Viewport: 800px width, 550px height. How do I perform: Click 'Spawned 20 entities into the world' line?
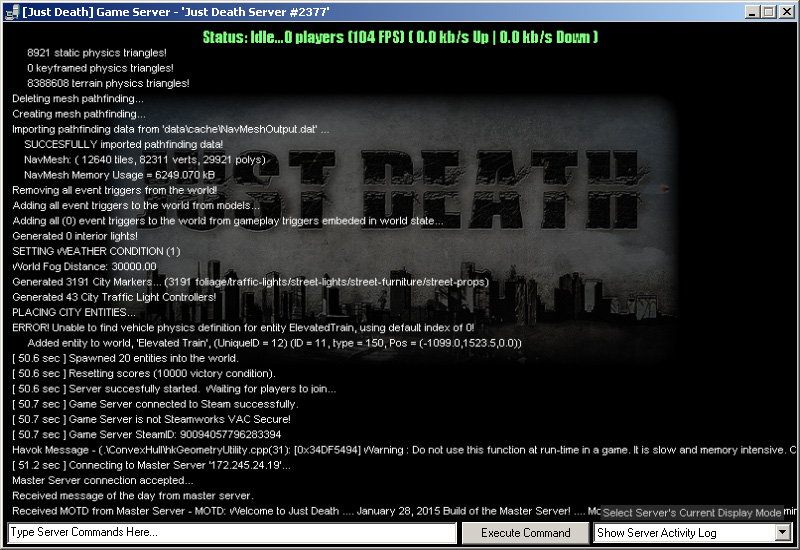(x=126, y=359)
